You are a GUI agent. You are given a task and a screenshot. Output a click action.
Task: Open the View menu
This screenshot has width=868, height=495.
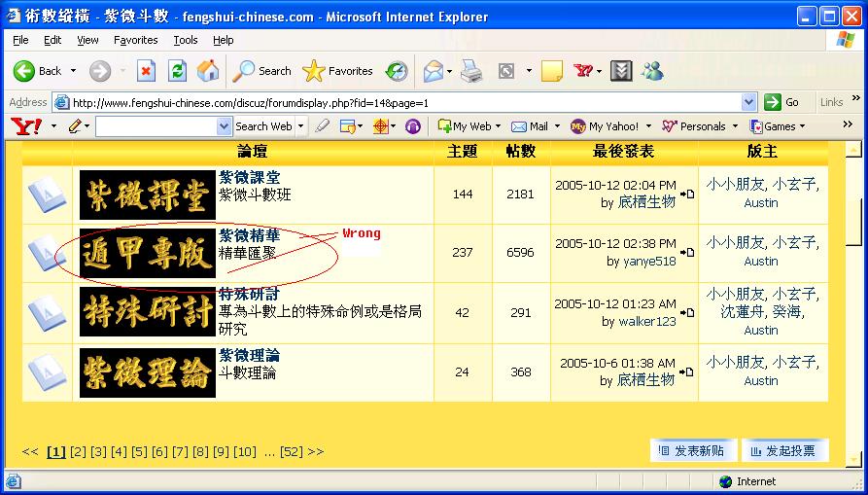[x=87, y=40]
